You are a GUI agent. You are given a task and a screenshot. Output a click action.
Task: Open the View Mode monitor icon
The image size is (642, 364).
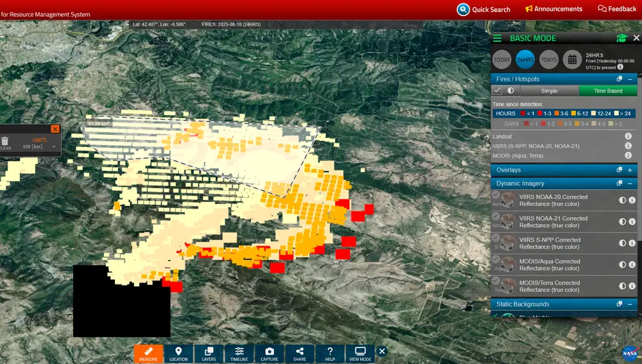(x=360, y=354)
